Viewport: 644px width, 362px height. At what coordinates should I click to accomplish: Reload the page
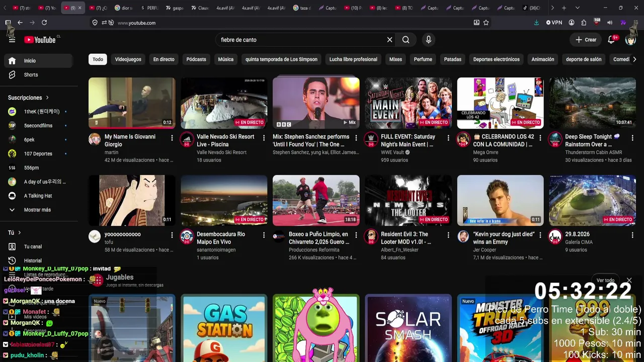[44, 23]
